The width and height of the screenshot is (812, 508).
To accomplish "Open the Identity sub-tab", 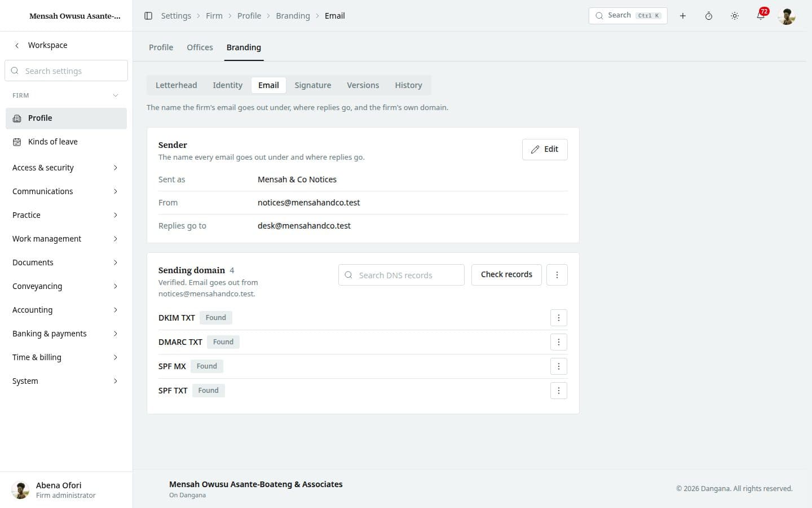I will coord(227,85).
